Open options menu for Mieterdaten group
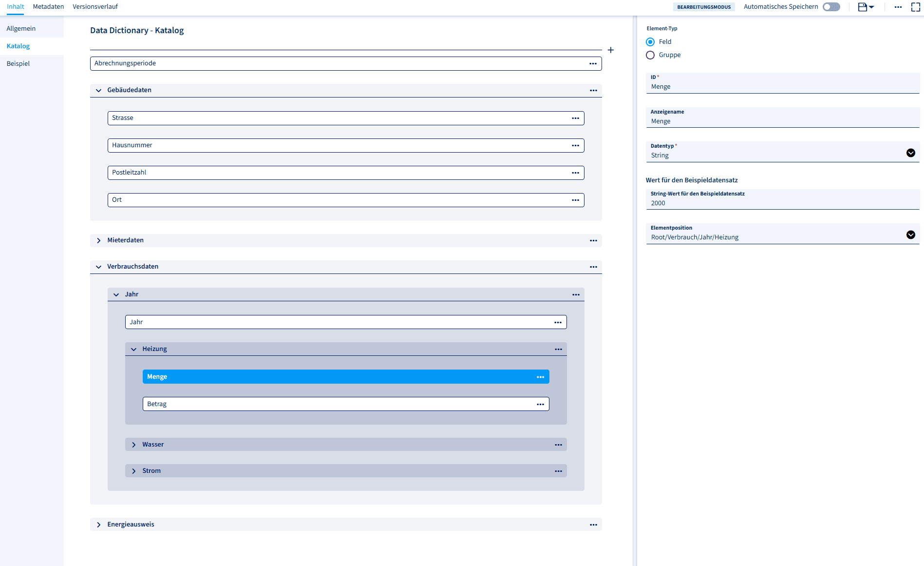The height and width of the screenshot is (566, 924). coord(593,241)
